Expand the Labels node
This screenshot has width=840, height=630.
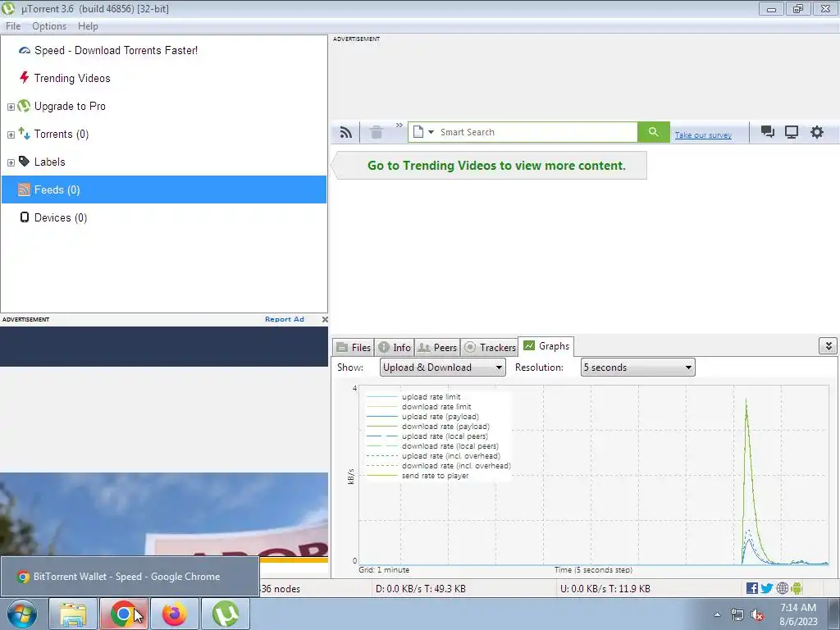click(11, 162)
